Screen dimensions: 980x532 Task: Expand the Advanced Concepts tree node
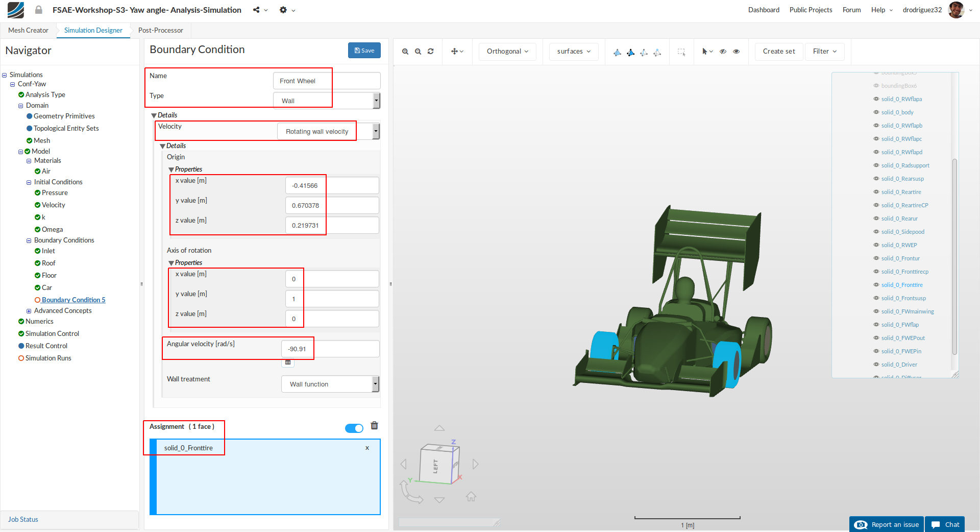point(29,311)
